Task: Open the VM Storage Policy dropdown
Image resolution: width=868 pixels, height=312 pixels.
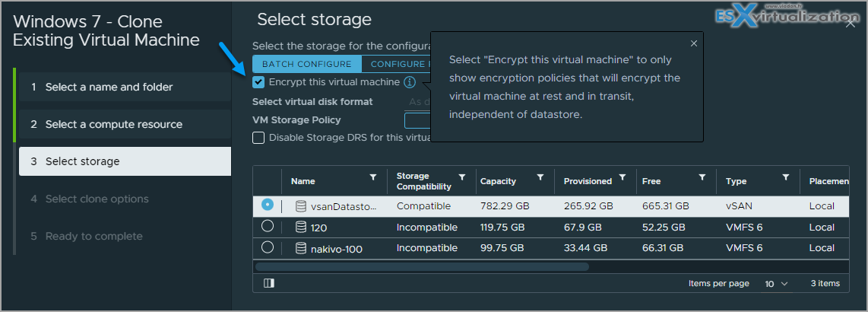Action: coord(418,120)
